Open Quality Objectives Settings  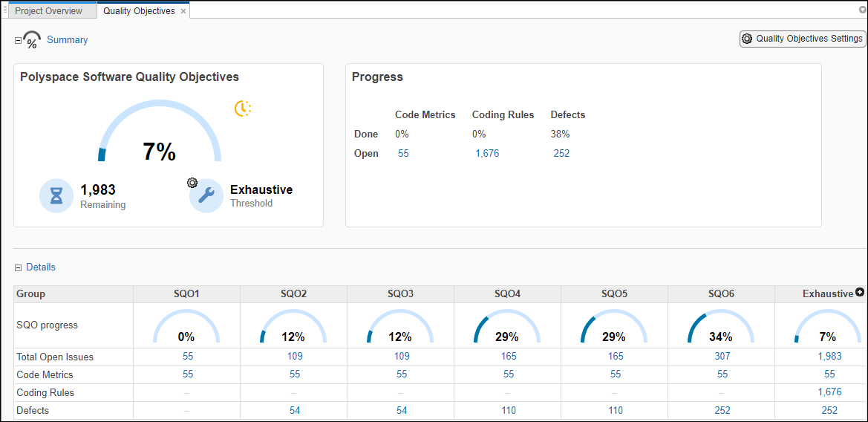pyautogui.click(x=803, y=39)
